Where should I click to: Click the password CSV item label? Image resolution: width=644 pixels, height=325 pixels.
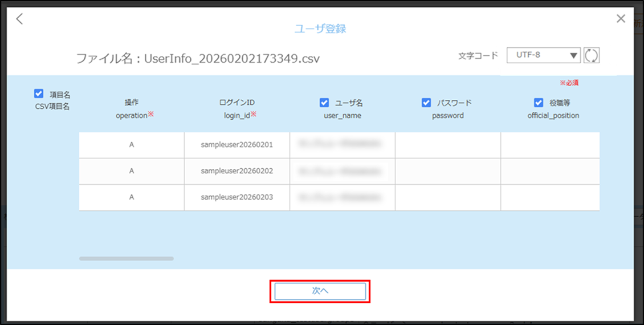(x=448, y=116)
